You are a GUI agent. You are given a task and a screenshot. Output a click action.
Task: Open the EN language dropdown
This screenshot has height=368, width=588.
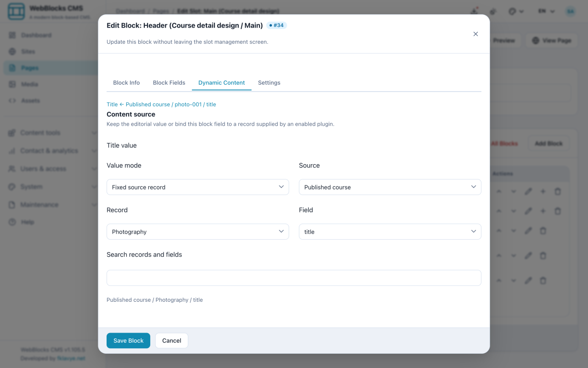coord(547,11)
